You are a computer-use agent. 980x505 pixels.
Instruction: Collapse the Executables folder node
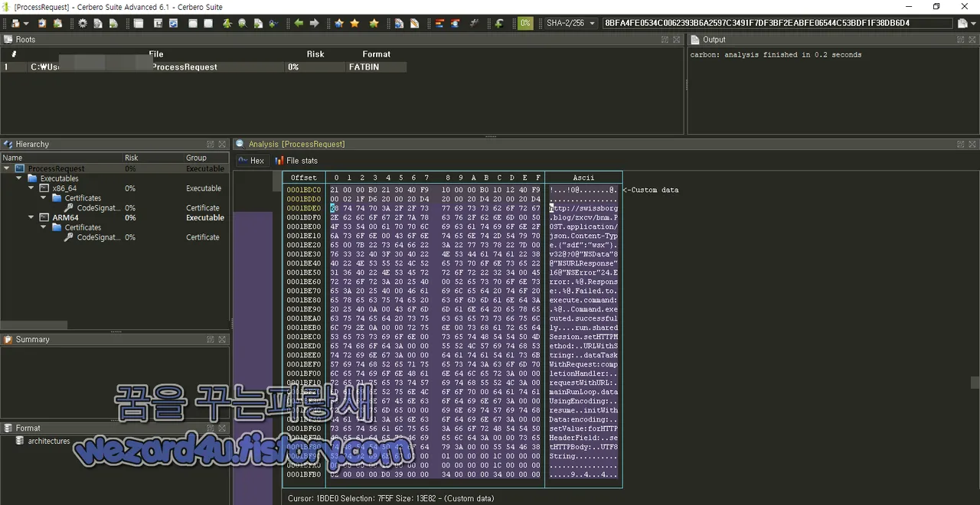click(19, 178)
